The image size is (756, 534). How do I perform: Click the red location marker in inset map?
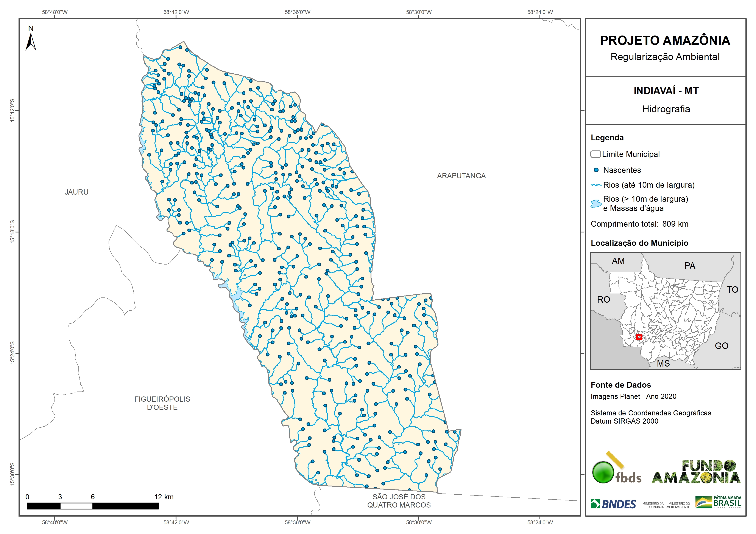(x=639, y=337)
